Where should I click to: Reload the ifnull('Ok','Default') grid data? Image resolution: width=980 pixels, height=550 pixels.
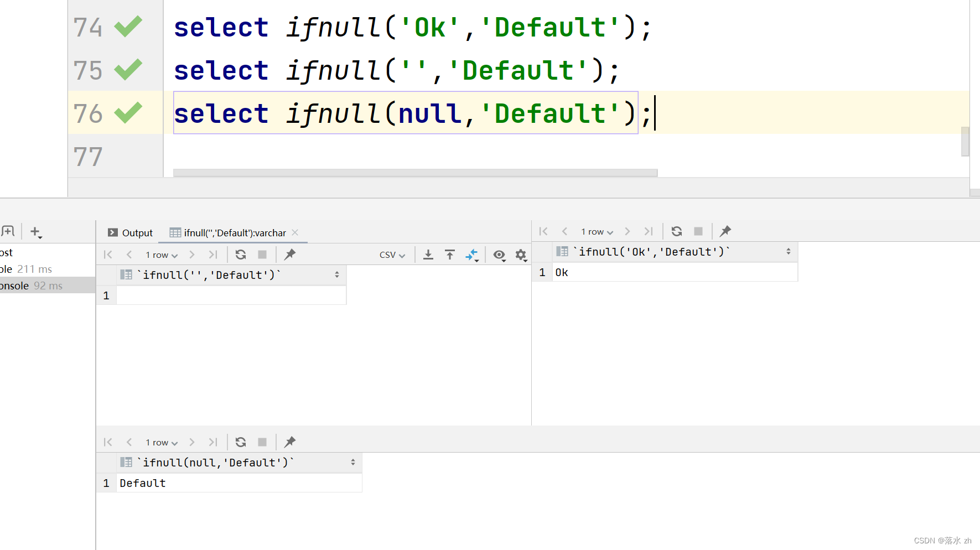coord(676,231)
